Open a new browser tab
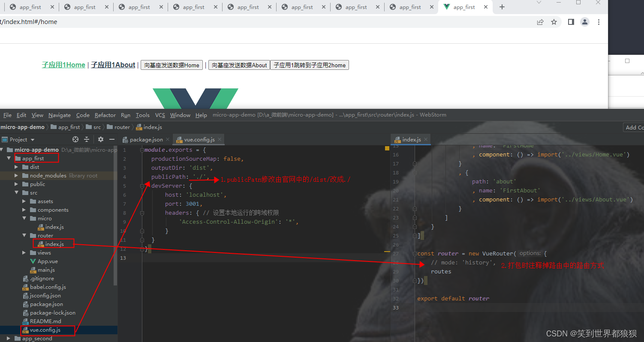 [502, 7]
